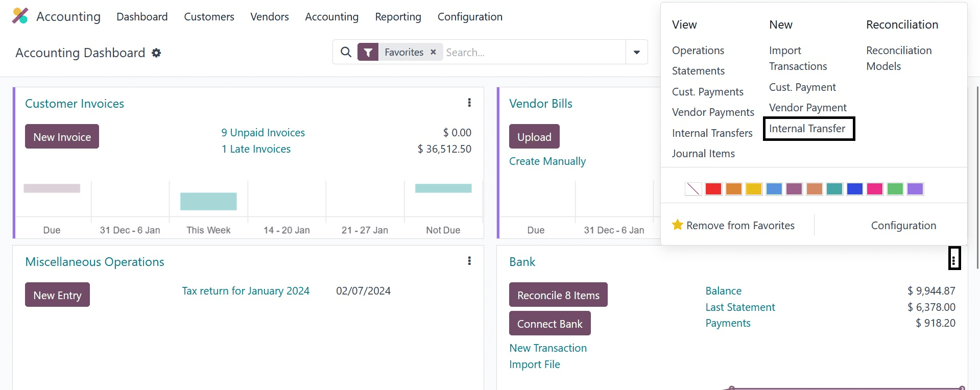Open the Accounting top menu
Image resolution: width=980 pixels, height=390 pixels.
332,17
